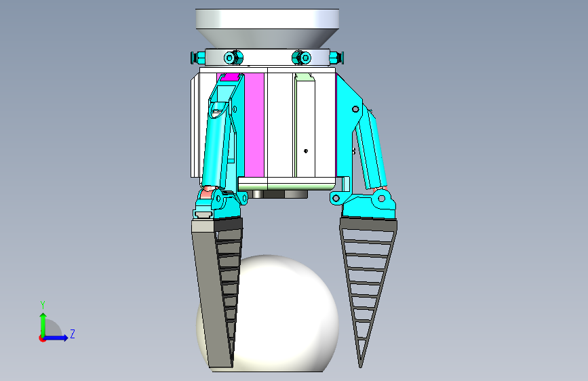The height and width of the screenshot is (381, 588).
Task: Select the cyan left linkage arm
Action: [x=216, y=146]
